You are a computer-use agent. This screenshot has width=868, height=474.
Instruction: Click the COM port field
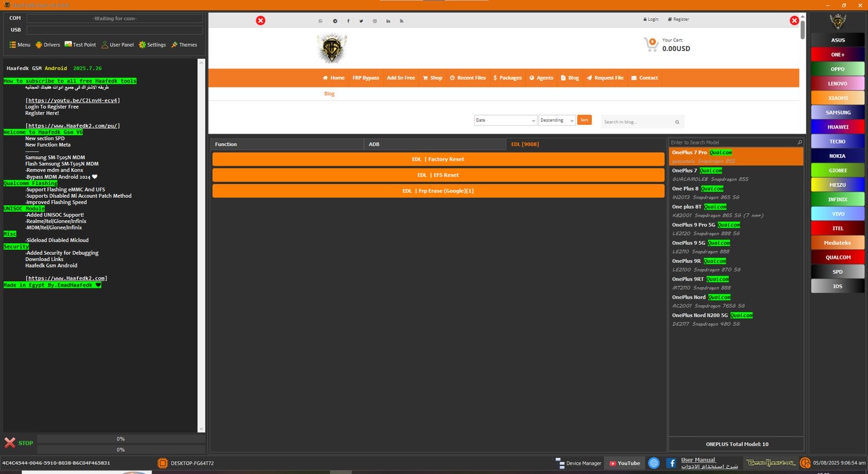[x=114, y=18]
